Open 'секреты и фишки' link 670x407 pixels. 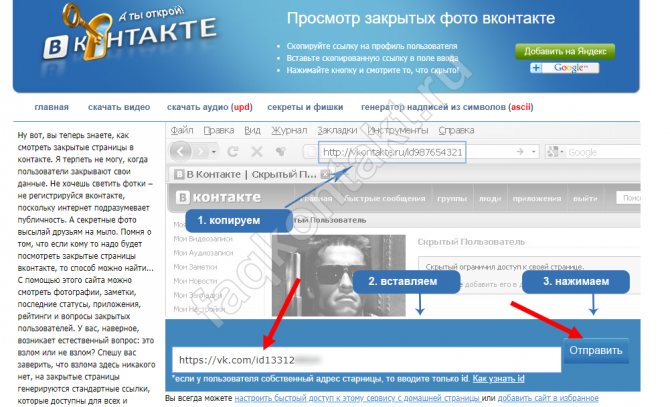pyautogui.click(x=305, y=107)
